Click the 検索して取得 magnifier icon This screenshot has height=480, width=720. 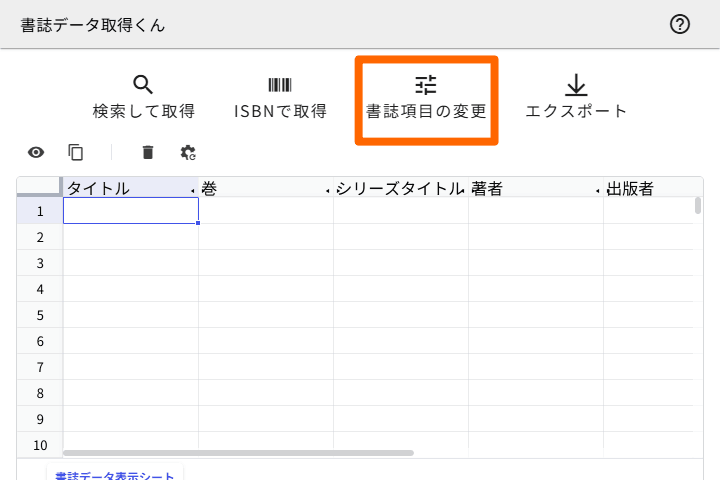[x=143, y=85]
